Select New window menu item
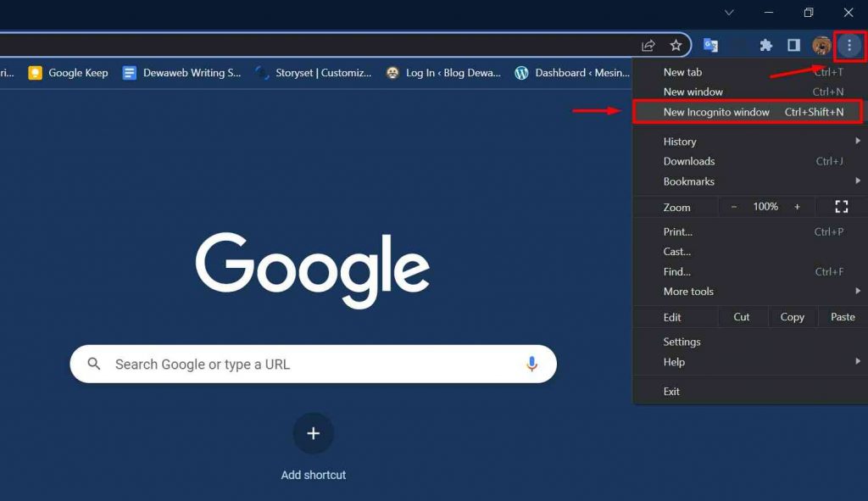Viewport: 868px width, 501px height. tap(750, 92)
